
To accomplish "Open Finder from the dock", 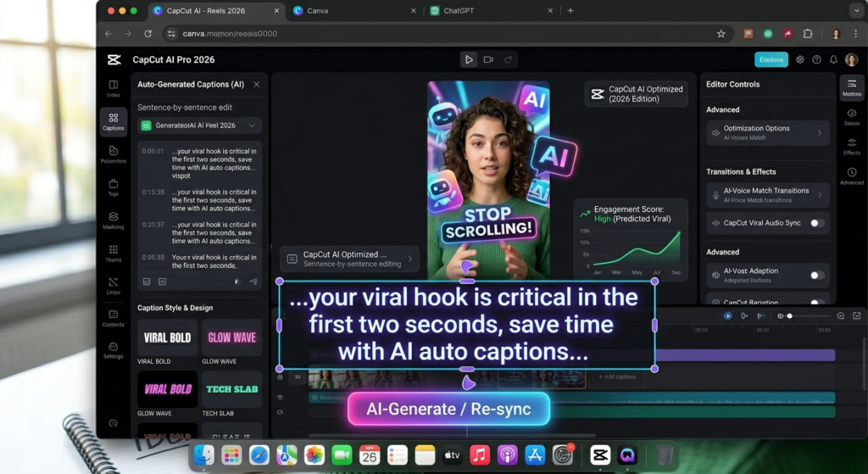I will (203, 455).
